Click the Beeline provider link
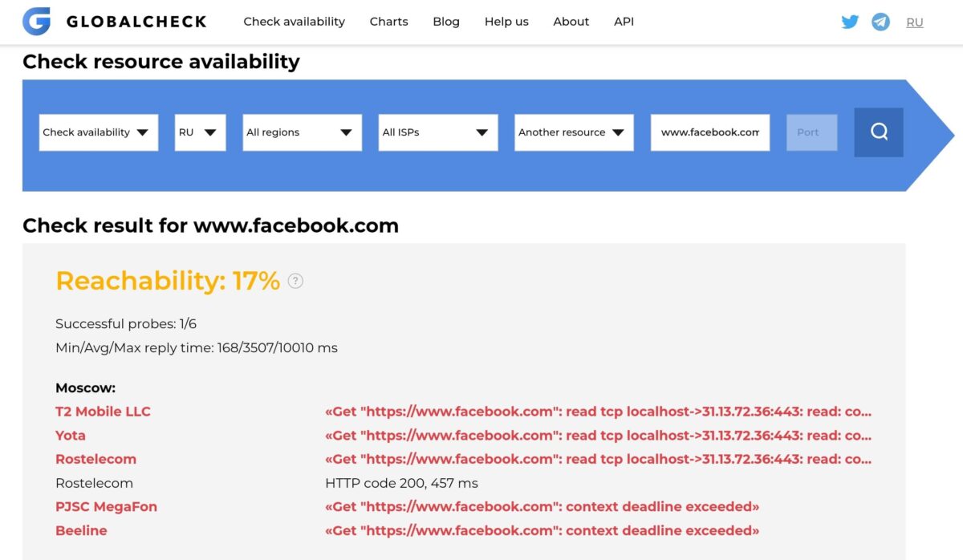963x560 pixels. [81, 530]
